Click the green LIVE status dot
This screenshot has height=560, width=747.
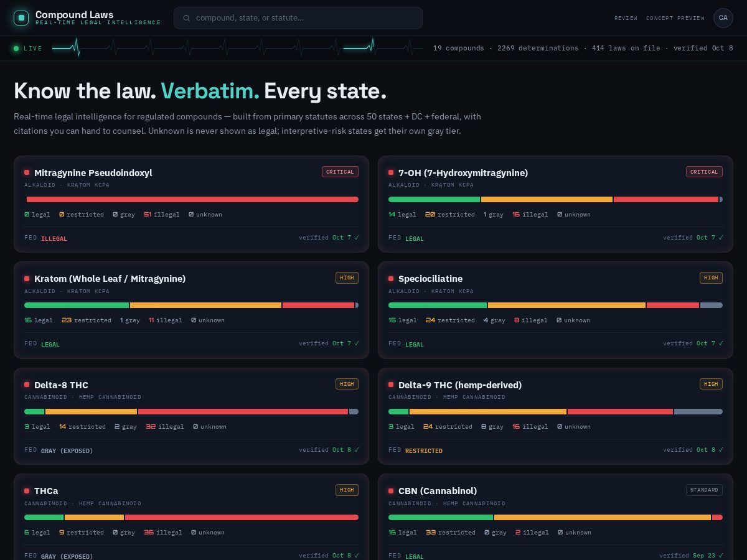(16, 49)
